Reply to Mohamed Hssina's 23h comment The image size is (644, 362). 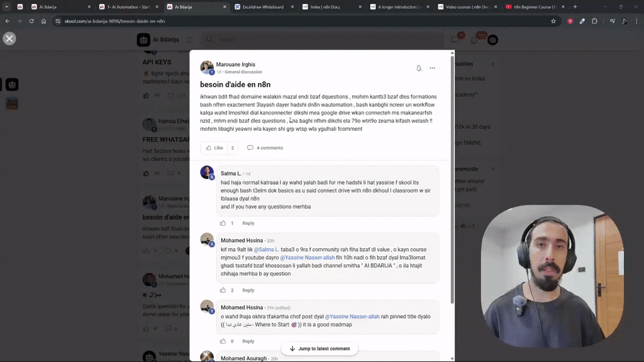point(248,290)
